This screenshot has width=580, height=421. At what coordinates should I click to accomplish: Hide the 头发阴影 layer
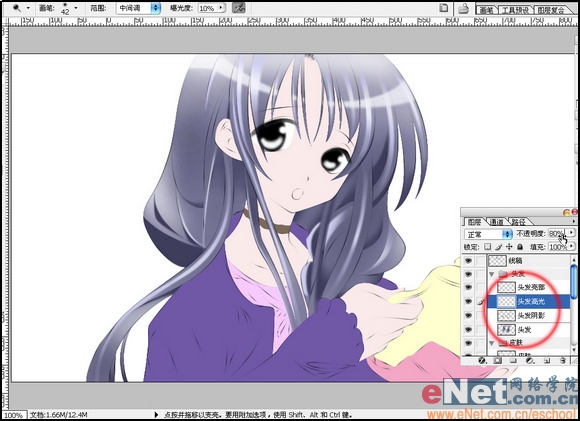coord(468,316)
